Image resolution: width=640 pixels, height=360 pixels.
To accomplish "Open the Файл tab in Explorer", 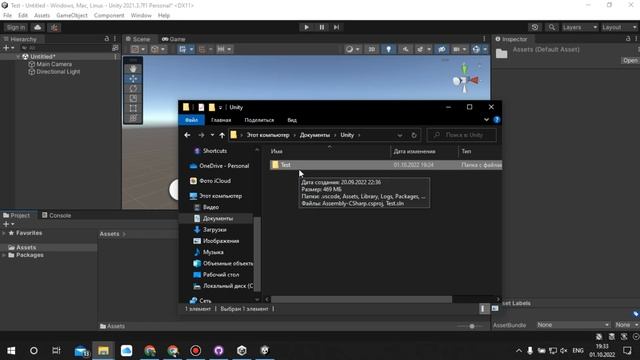I will tap(191, 120).
